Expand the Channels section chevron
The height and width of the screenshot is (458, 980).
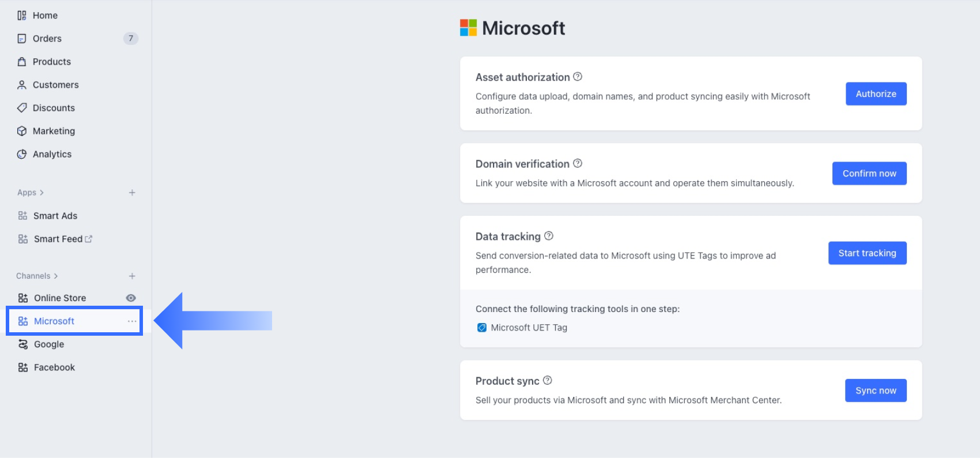click(x=56, y=276)
